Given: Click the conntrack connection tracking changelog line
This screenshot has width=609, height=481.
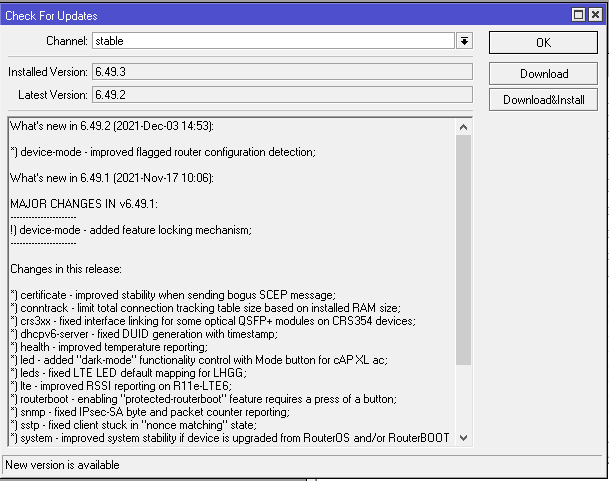Looking at the screenshot, I should (x=205, y=308).
